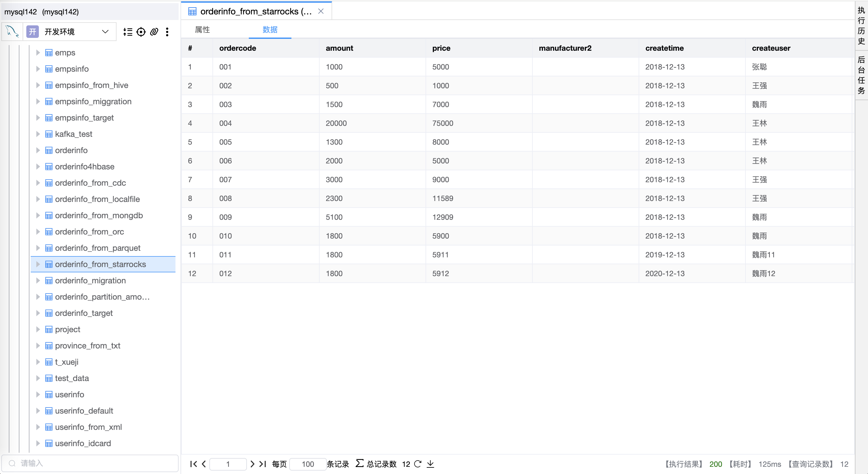Go to the last page
The height and width of the screenshot is (474, 868).
pyautogui.click(x=263, y=464)
